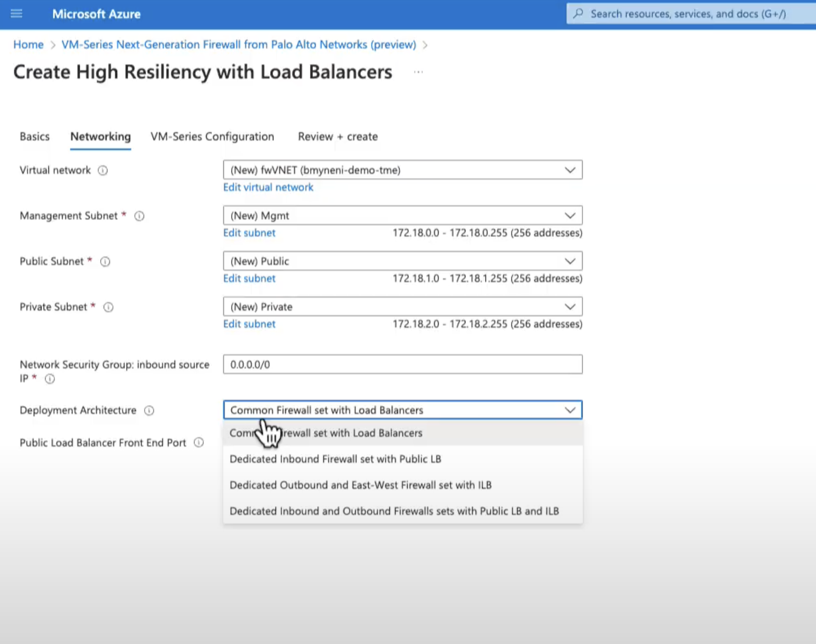Go to the VM-Series Configuration tab

(212, 137)
